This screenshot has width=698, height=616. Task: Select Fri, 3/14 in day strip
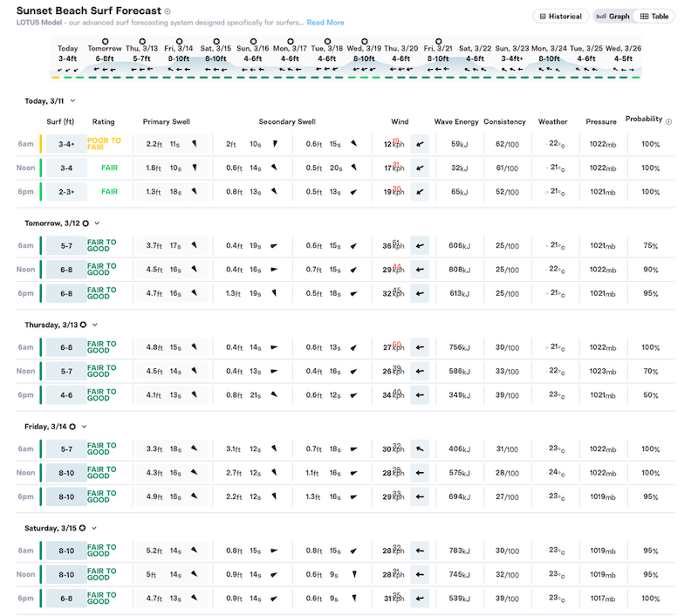pos(179,57)
